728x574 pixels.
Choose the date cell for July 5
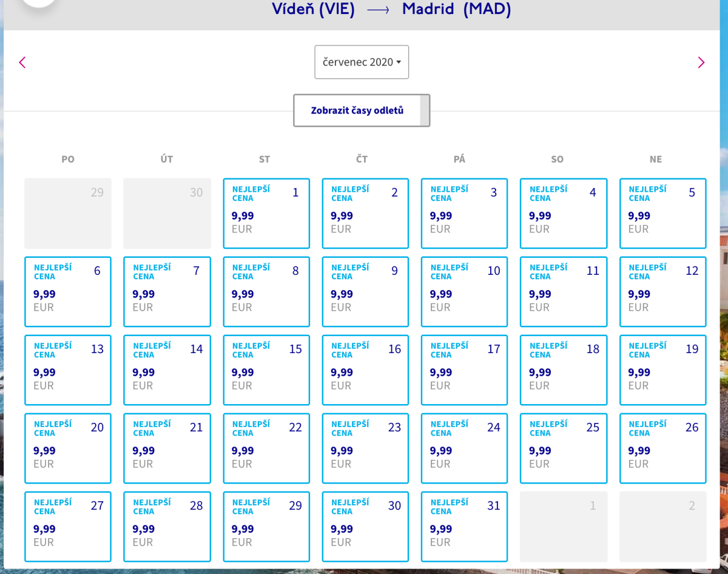point(662,213)
